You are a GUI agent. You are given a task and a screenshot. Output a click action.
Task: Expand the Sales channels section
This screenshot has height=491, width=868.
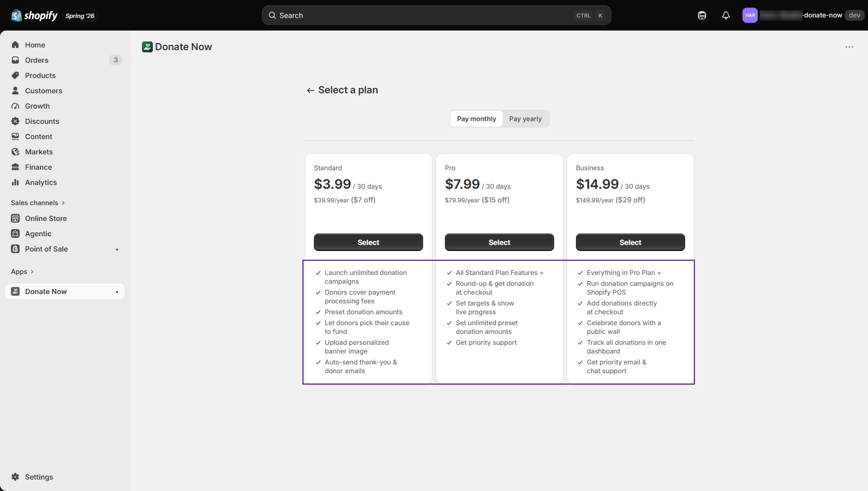(38, 203)
